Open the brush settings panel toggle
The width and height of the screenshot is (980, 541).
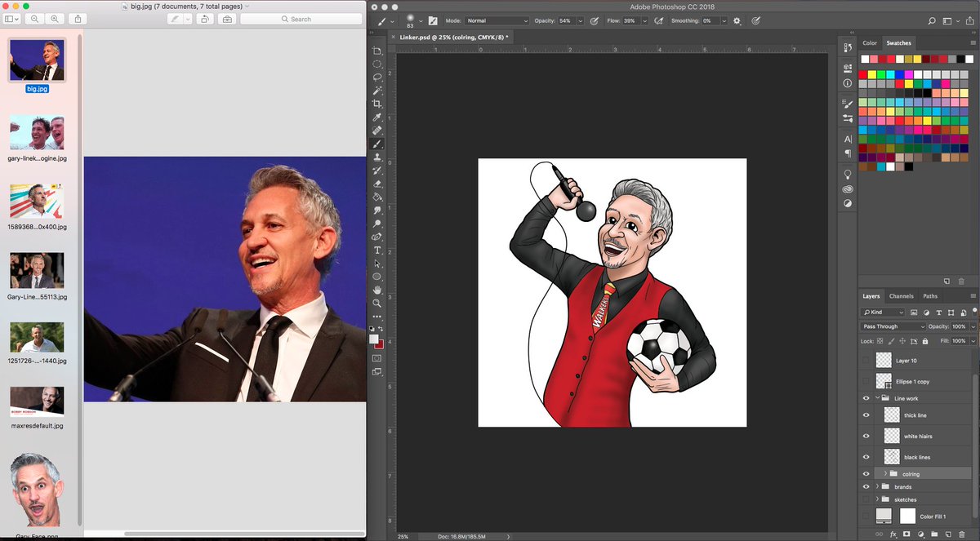click(433, 20)
